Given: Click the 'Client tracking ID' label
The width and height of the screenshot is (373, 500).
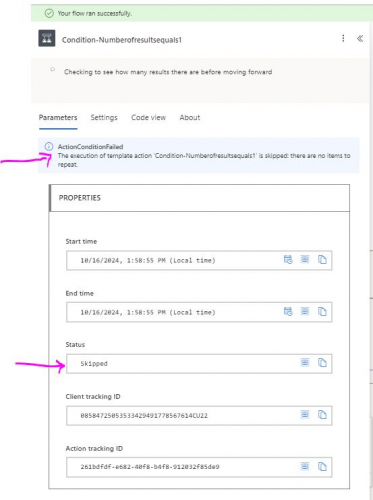Looking at the screenshot, I should (93, 397).
